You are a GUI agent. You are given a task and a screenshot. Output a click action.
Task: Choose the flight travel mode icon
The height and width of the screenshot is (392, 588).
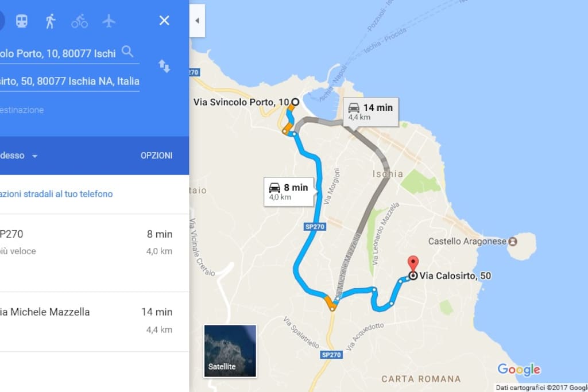(109, 21)
